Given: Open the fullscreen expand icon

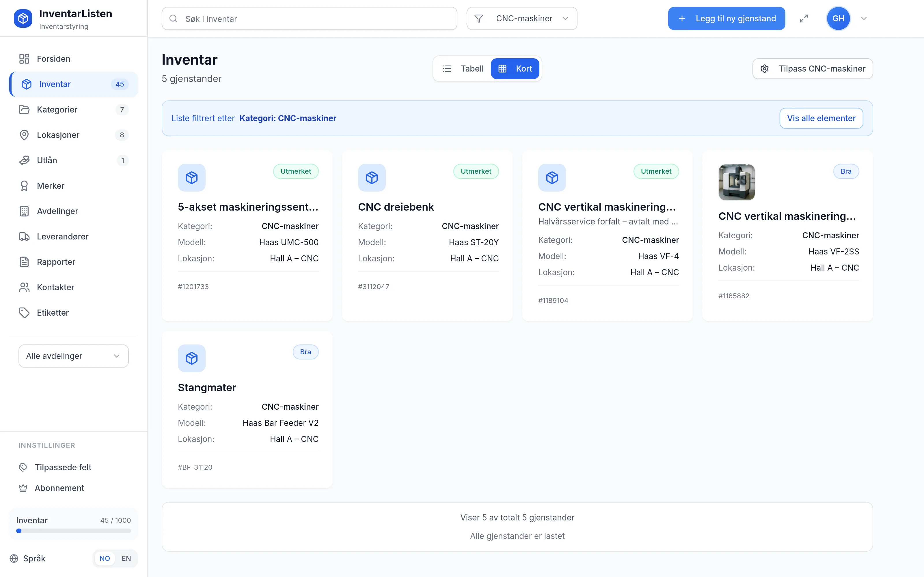Looking at the screenshot, I should (804, 18).
